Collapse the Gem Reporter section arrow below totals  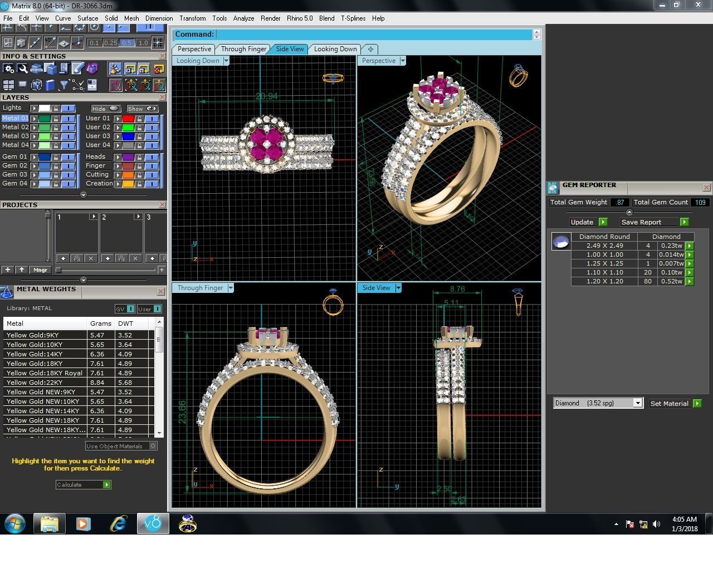coord(629,212)
